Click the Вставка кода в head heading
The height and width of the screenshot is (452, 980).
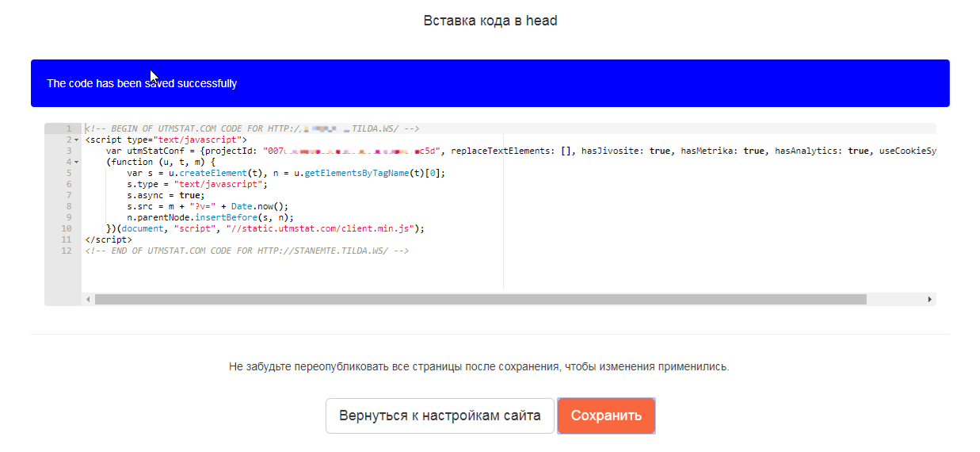[x=490, y=21]
